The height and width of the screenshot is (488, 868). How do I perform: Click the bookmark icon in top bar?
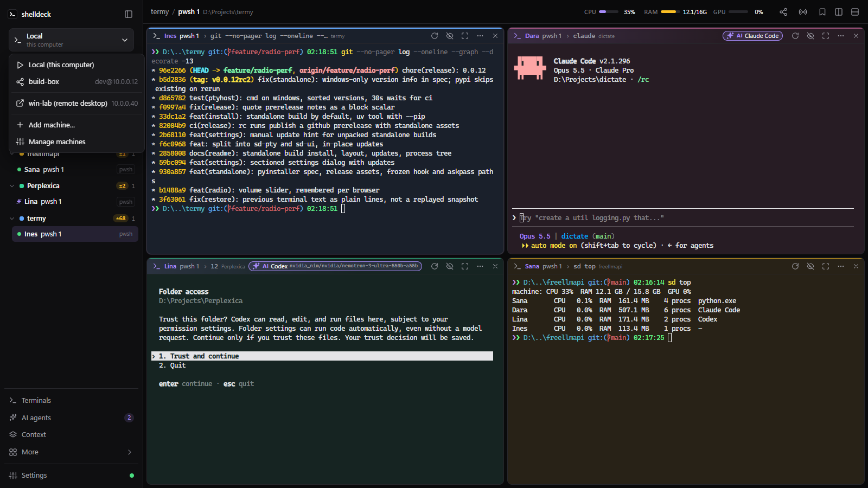pos(822,12)
